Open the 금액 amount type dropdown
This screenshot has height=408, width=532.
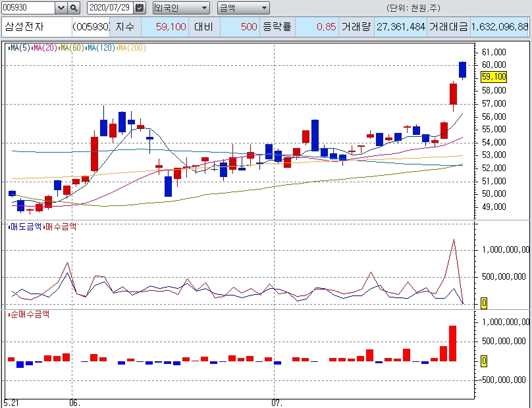click(243, 8)
